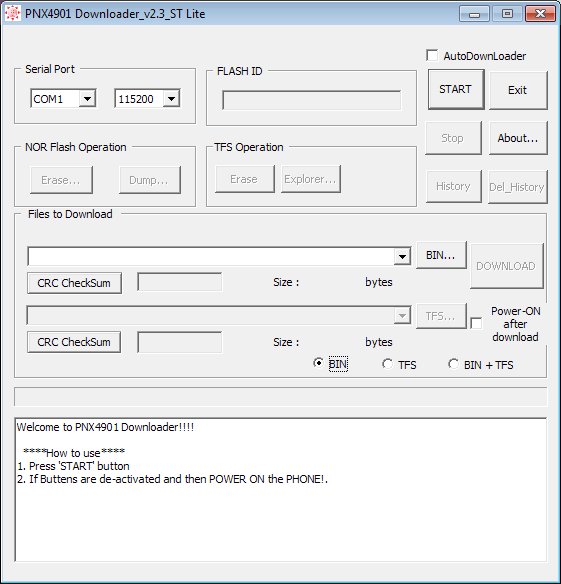
Task: Click the DOWNLOAD button
Action: (x=507, y=266)
